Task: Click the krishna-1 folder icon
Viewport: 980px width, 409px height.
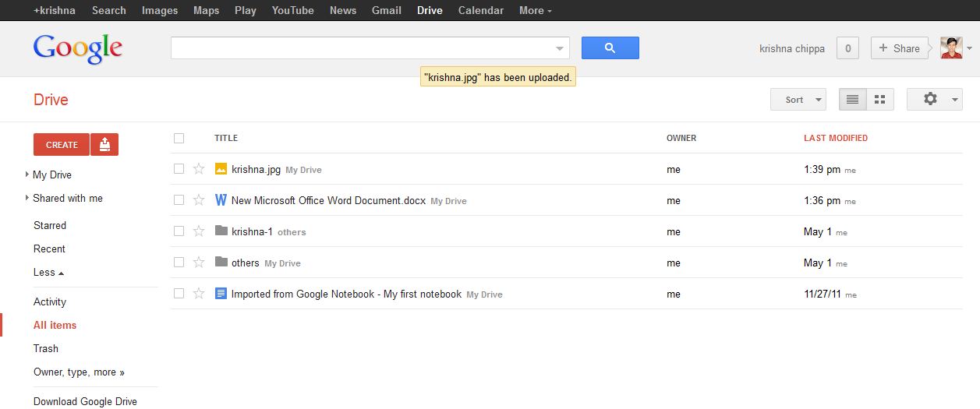Action: click(x=221, y=231)
